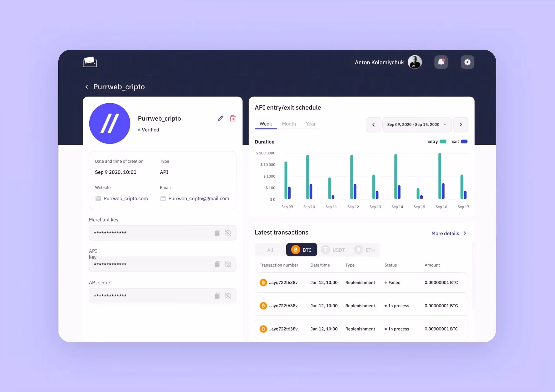
Task: Reveal the hidden Merchant key
Action: click(x=228, y=233)
